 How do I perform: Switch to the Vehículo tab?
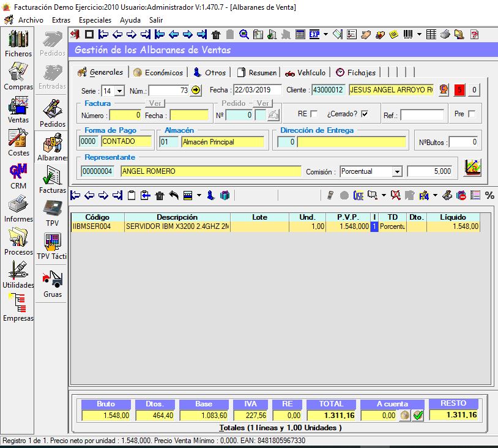click(x=305, y=72)
